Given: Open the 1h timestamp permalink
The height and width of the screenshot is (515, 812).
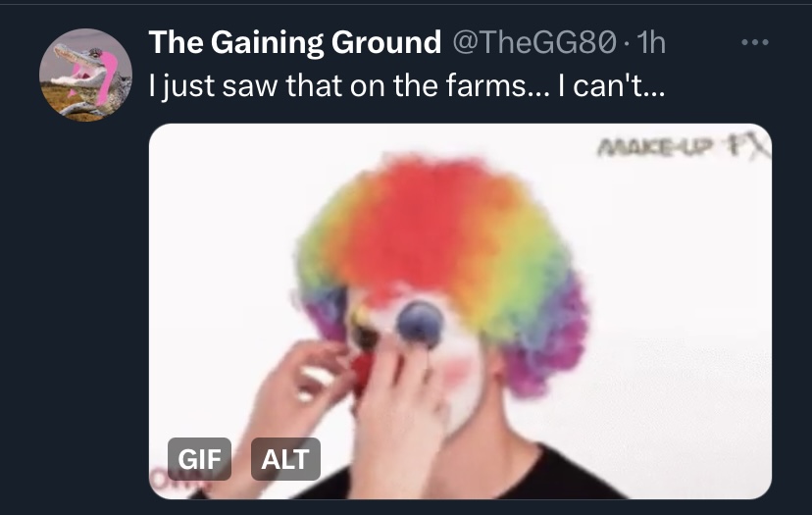Looking at the screenshot, I should (x=651, y=42).
